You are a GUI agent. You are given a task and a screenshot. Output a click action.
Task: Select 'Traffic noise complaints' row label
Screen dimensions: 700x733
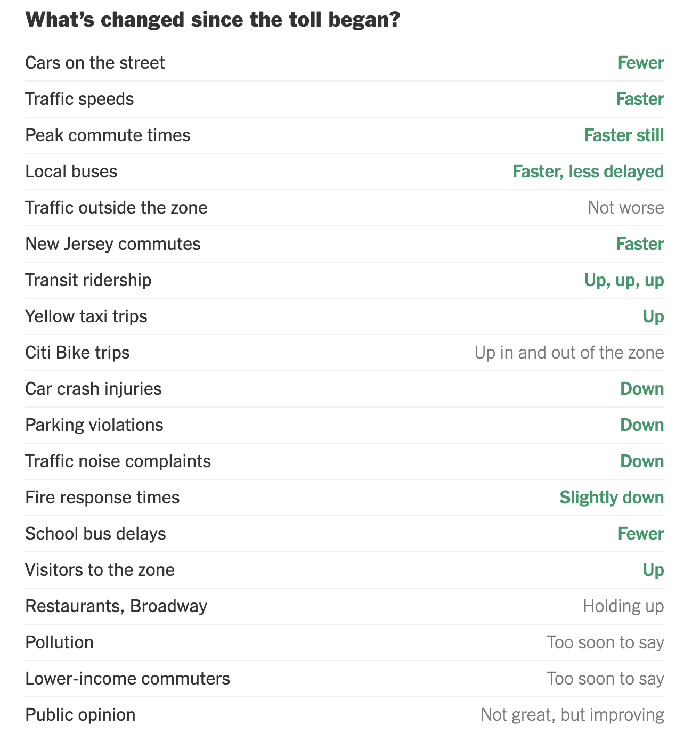(x=118, y=461)
